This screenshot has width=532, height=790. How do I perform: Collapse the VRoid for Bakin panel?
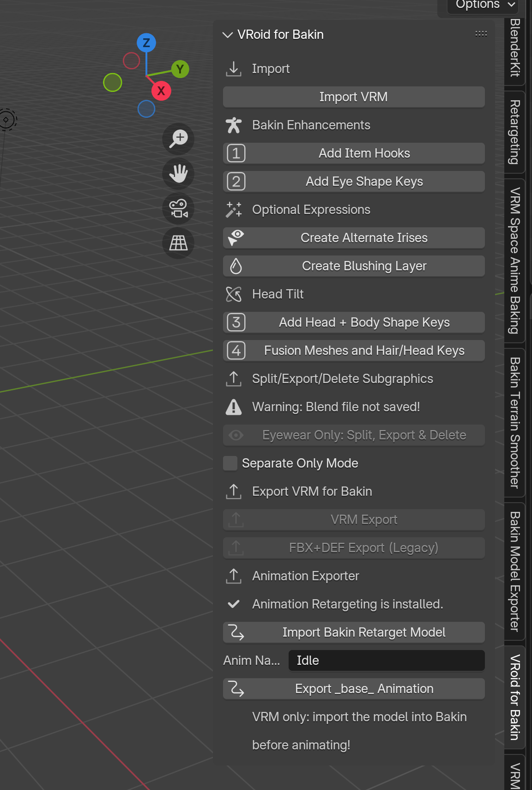227,35
